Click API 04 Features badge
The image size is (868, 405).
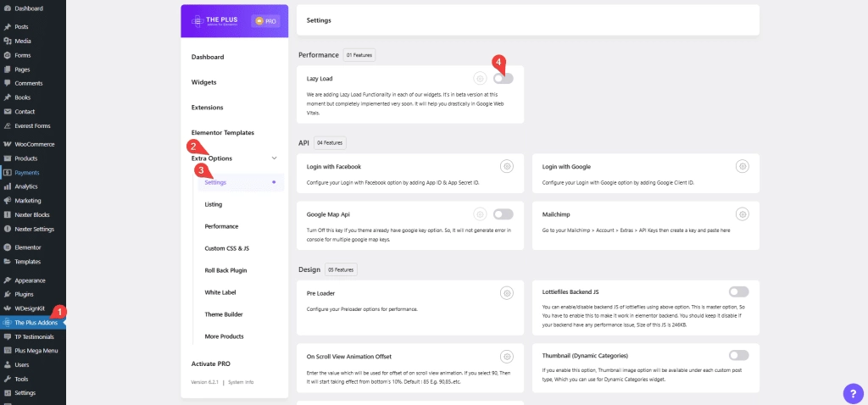point(330,142)
